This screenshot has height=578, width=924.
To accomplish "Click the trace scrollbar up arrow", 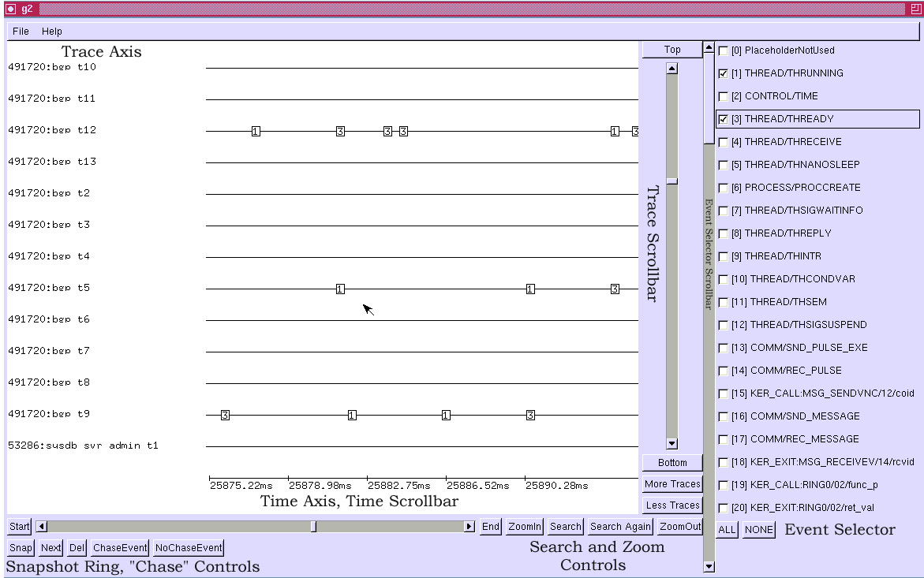I will (x=671, y=69).
